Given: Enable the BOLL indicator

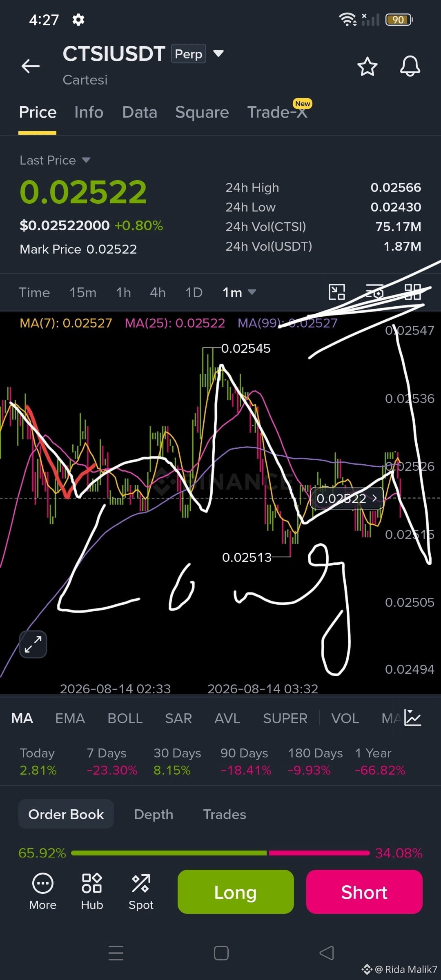Looking at the screenshot, I should click(125, 718).
